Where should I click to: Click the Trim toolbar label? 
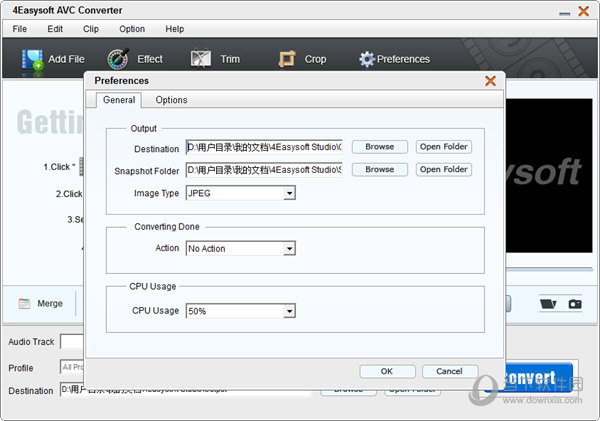tap(230, 59)
